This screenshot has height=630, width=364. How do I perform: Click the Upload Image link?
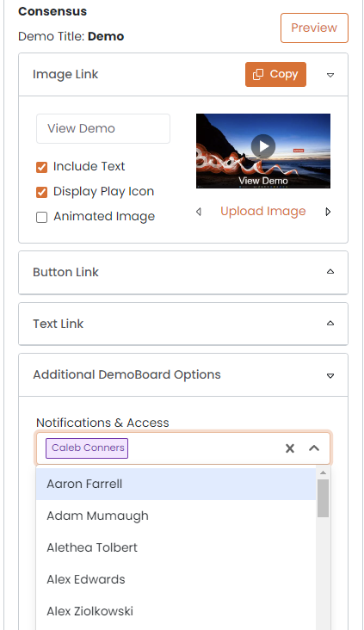pos(263,212)
